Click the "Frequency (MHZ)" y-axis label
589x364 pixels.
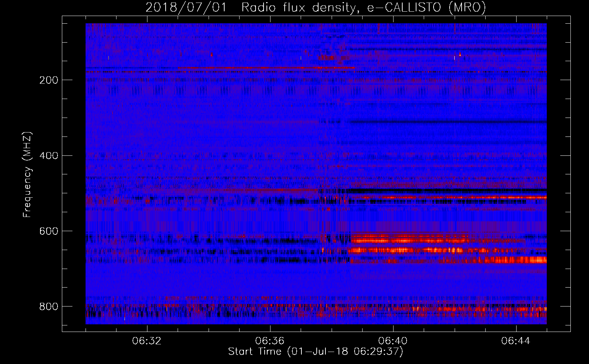27,175
